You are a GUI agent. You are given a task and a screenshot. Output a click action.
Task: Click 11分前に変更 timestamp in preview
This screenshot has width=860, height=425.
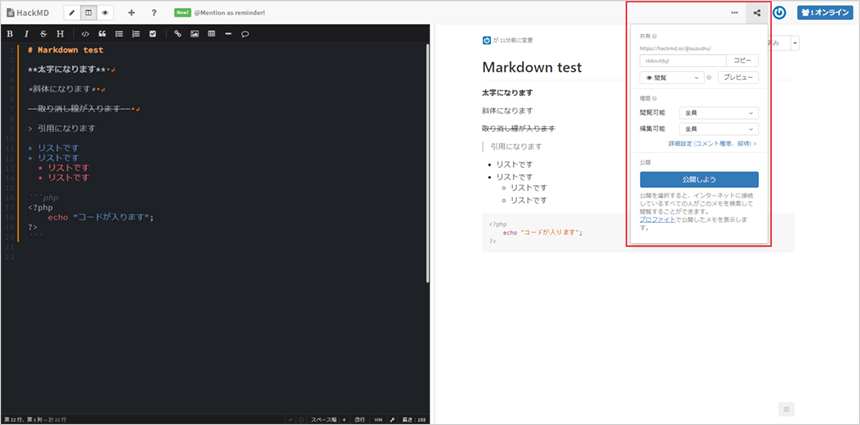[x=517, y=41]
